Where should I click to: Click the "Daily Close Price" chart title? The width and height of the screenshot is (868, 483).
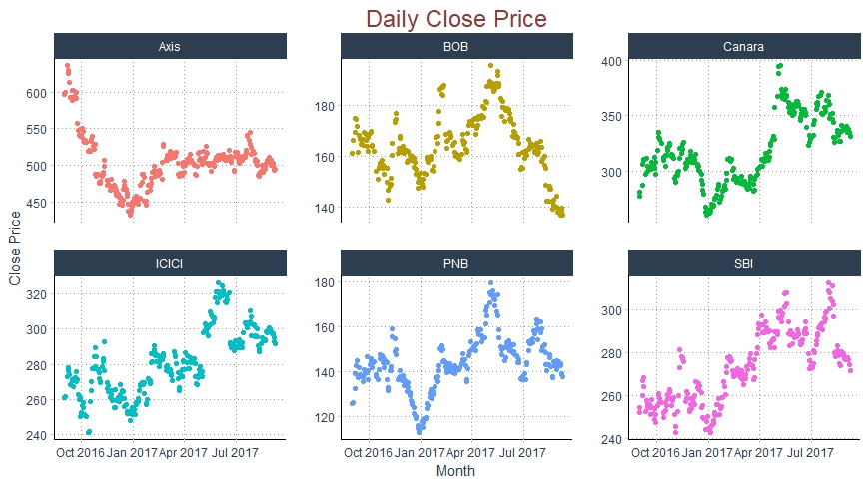[x=456, y=18]
